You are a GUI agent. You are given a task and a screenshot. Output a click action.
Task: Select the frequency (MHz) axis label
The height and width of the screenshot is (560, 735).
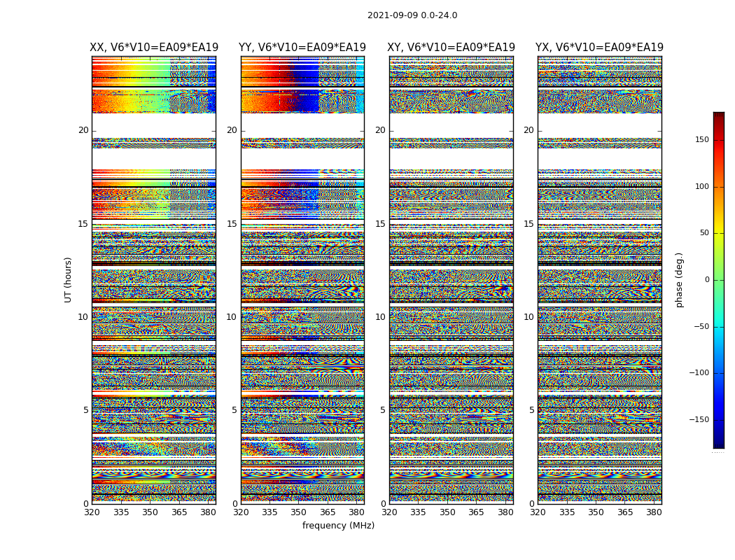click(x=338, y=525)
